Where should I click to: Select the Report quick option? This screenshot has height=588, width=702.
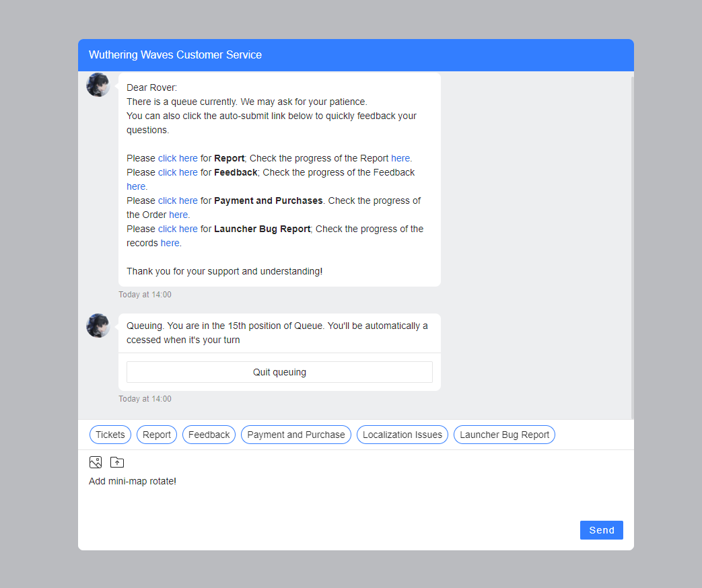(157, 435)
